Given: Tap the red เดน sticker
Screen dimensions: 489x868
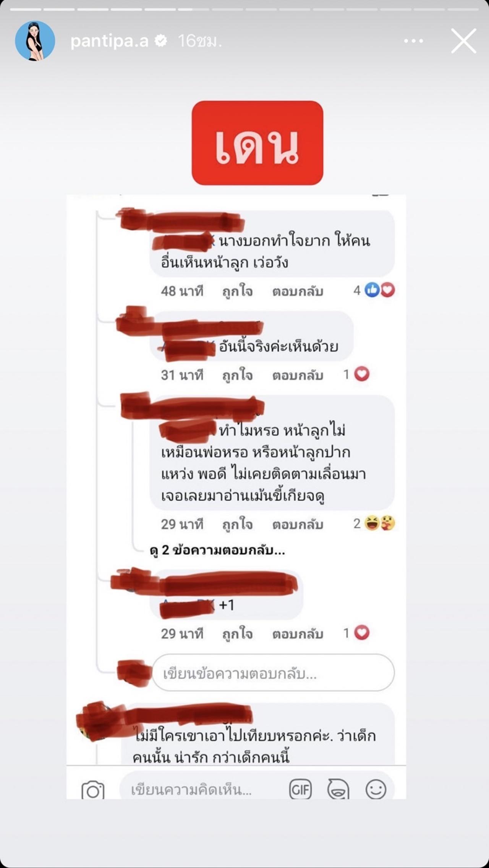Looking at the screenshot, I should click(x=257, y=143).
